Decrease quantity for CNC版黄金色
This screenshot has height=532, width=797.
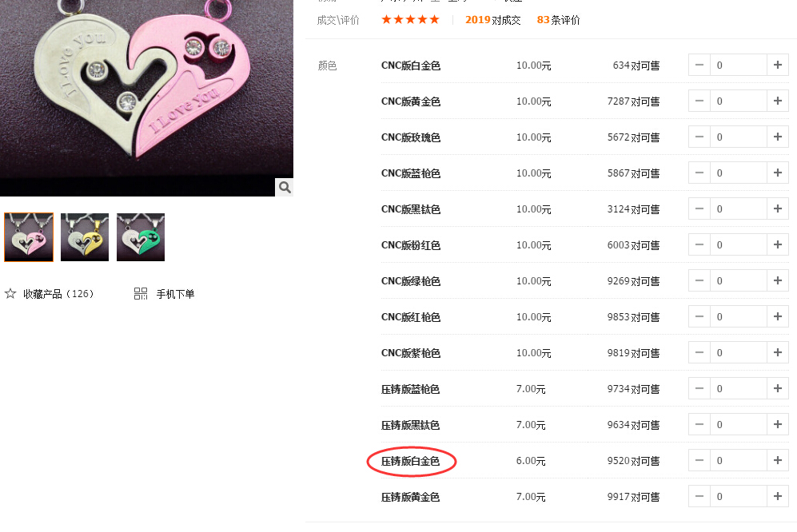pyautogui.click(x=699, y=101)
